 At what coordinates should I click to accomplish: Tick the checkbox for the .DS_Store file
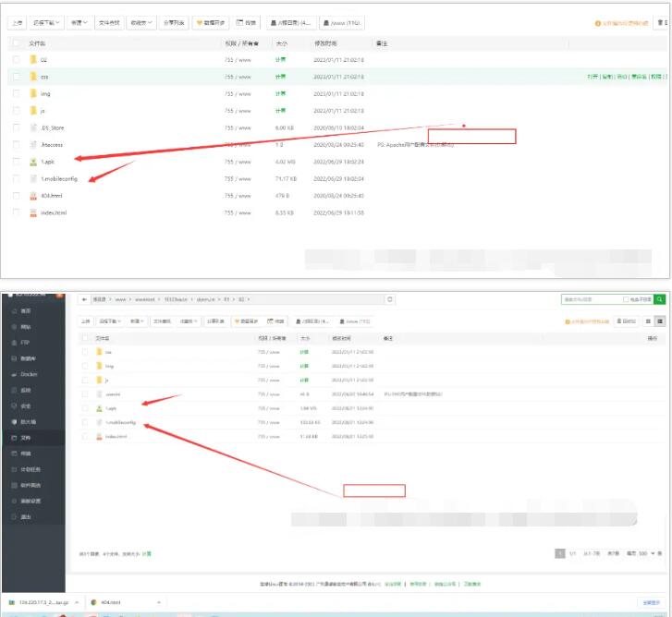16,127
